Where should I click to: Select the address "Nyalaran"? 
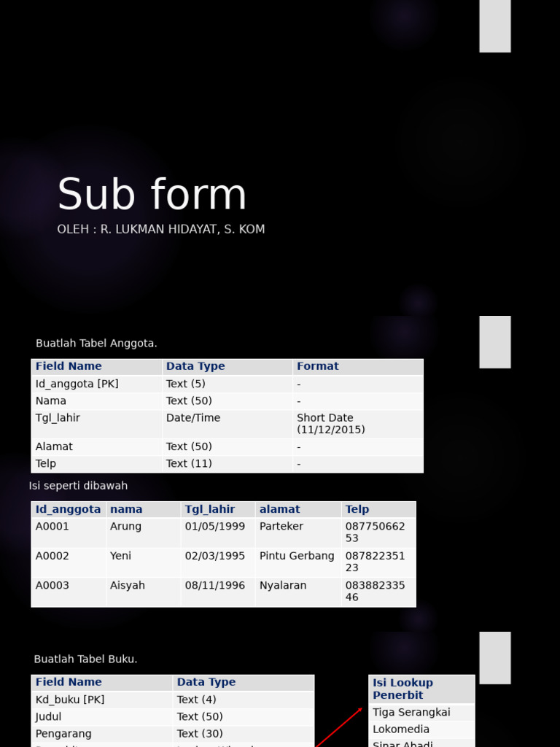[283, 586]
